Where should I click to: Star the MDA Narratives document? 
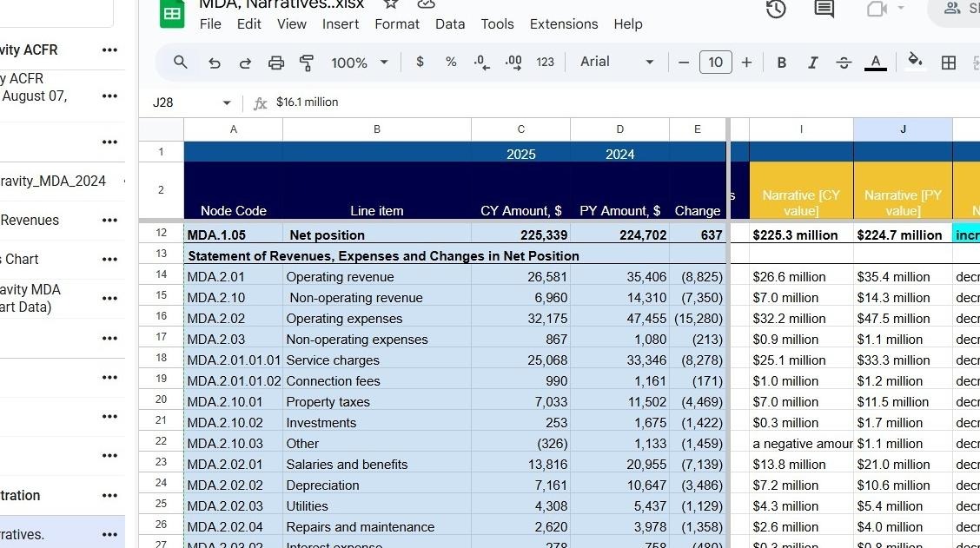(391, 3)
